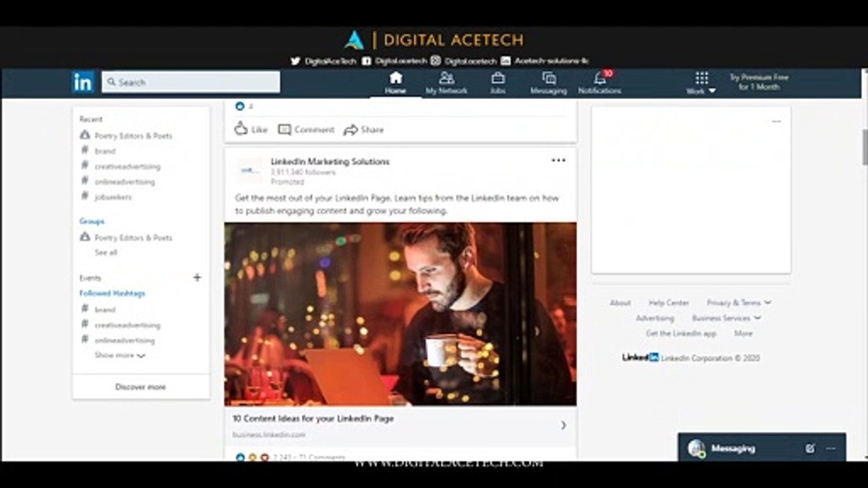Screen dimensions: 868x488
Task: Click the Events label
Action: [90, 278]
